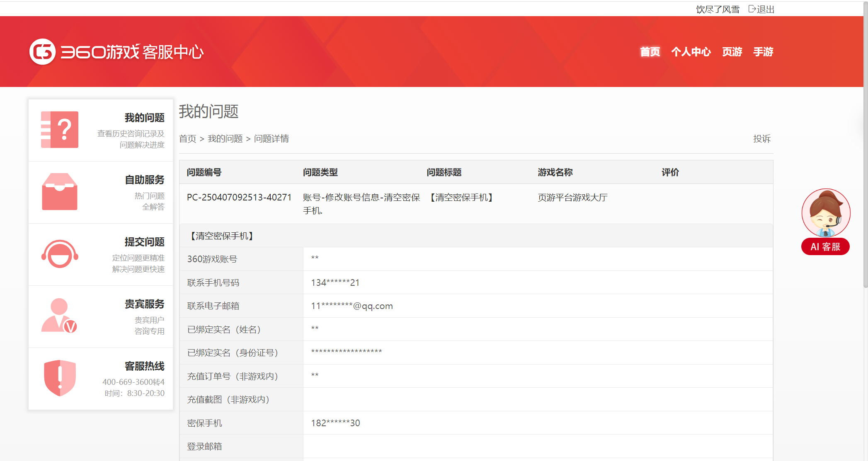Select 手游 in the header navigation
Viewport: 868px width, 461px height.
[763, 52]
